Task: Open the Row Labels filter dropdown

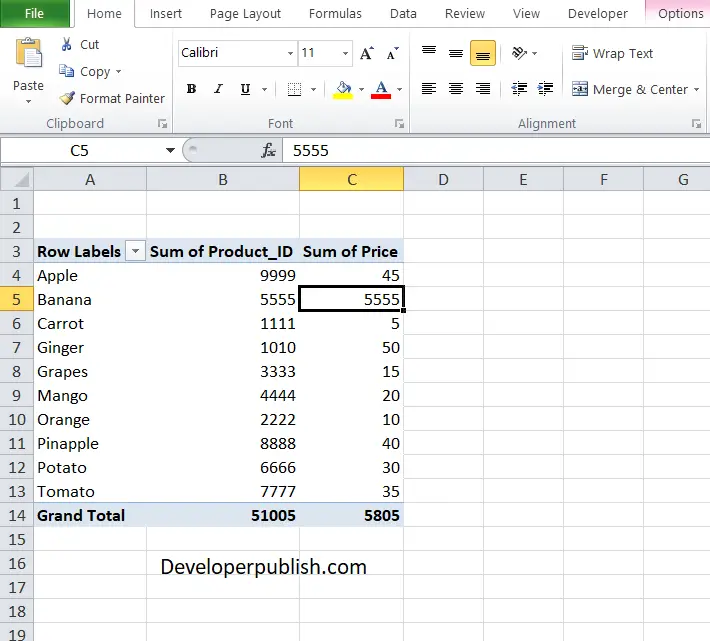Action: point(135,251)
